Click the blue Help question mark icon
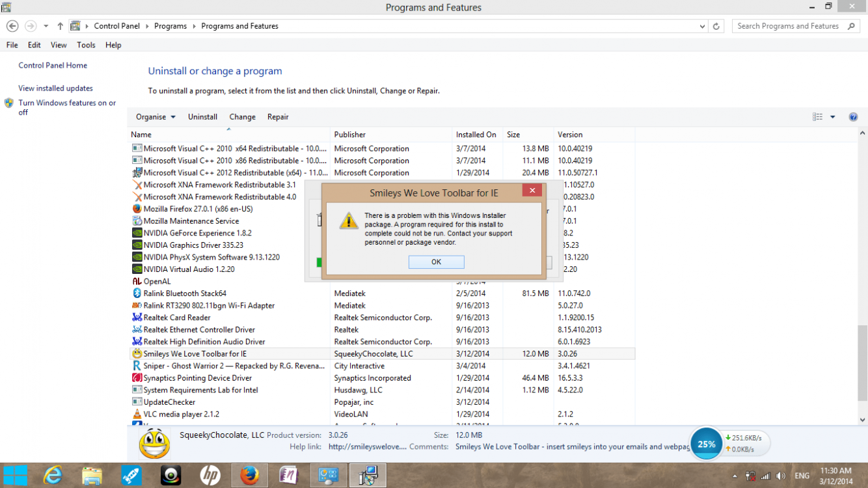This screenshot has height=488, width=868. click(853, 116)
